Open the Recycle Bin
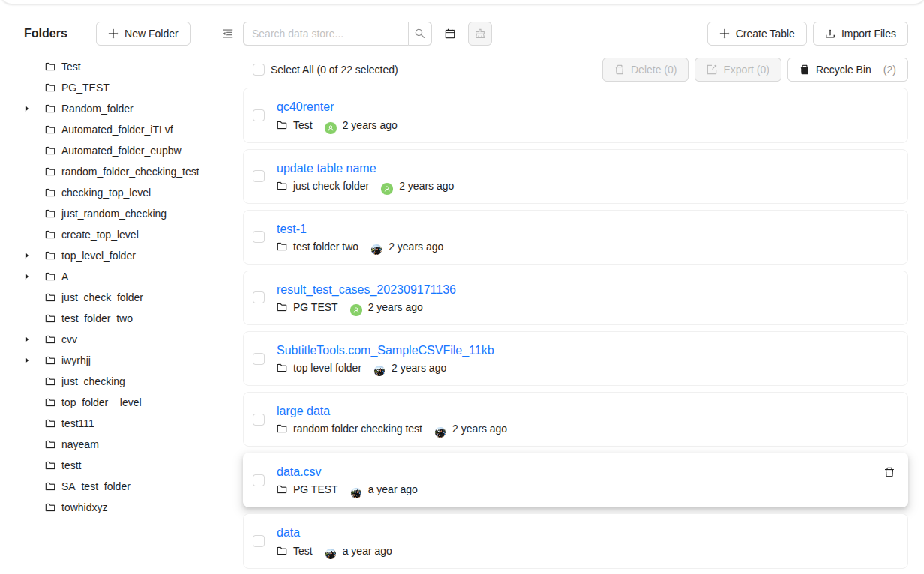The height and width of the screenshot is (574, 924). tap(847, 70)
